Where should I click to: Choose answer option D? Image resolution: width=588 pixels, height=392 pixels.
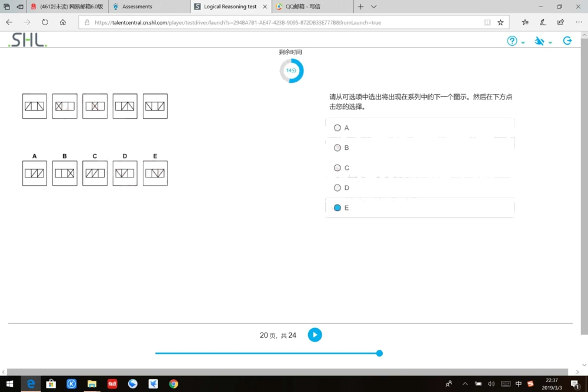[338, 187]
